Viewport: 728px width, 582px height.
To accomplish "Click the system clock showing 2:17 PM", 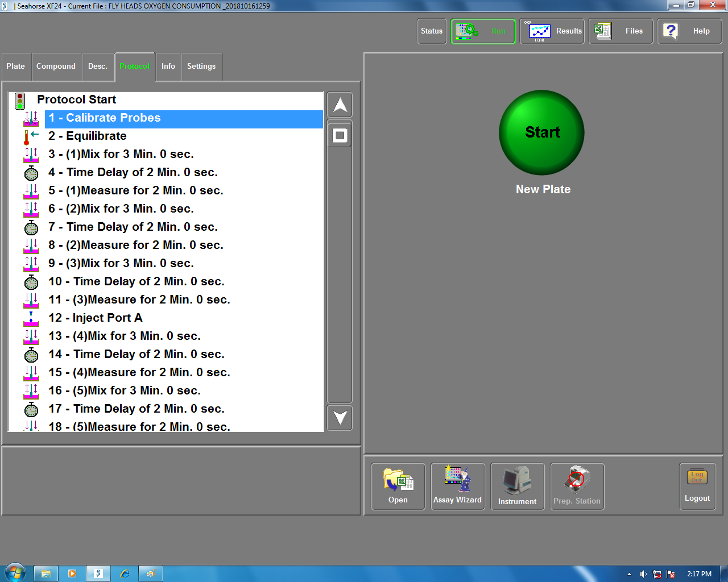I will 699,574.
